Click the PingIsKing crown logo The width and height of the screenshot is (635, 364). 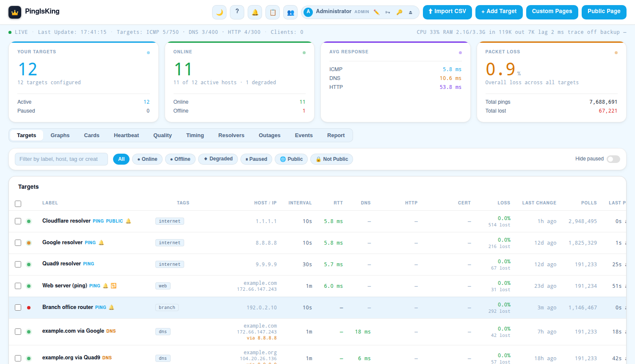pyautogui.click(x=15, y=12)
